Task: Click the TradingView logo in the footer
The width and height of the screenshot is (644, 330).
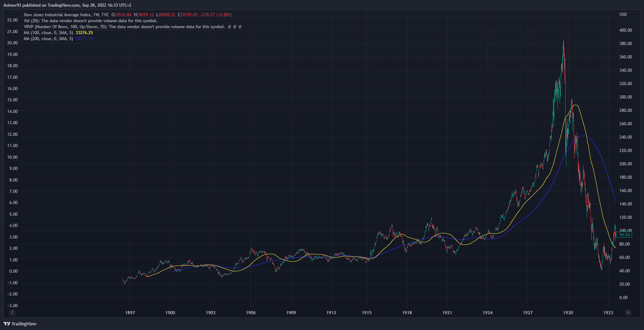Action: (20, 324)
